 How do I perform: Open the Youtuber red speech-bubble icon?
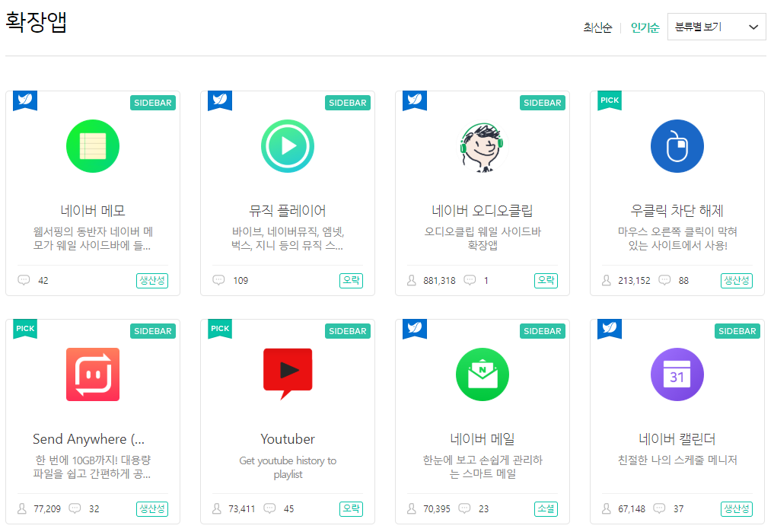288,374
